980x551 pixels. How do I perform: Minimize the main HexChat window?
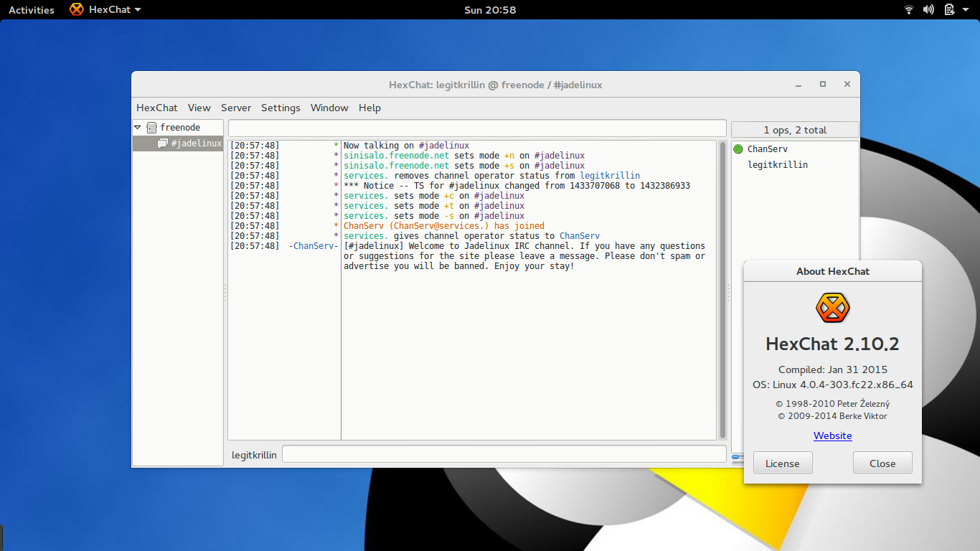[798, 85]
